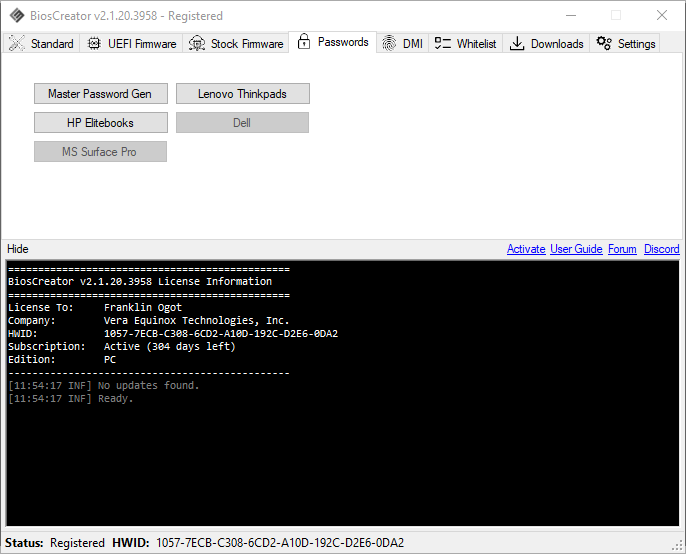Go to the DMI tab
The width and height of the screenshot is (686, 554).
402,43
